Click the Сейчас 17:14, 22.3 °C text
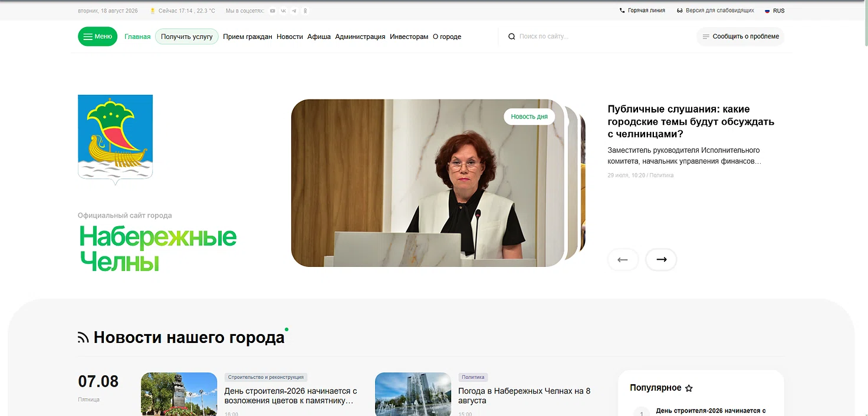This screenshot has height=416, width=868. coord(187,11)
